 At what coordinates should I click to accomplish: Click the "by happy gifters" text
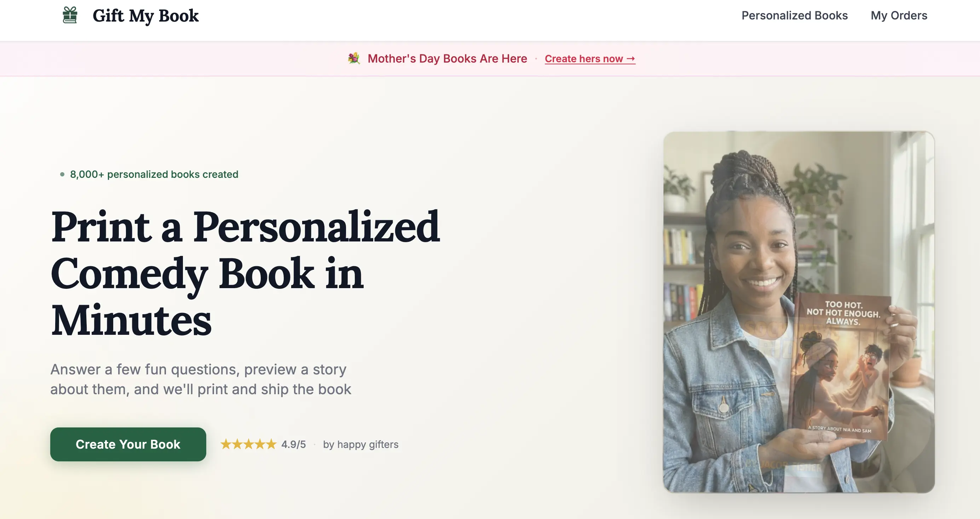pos(360,444)
